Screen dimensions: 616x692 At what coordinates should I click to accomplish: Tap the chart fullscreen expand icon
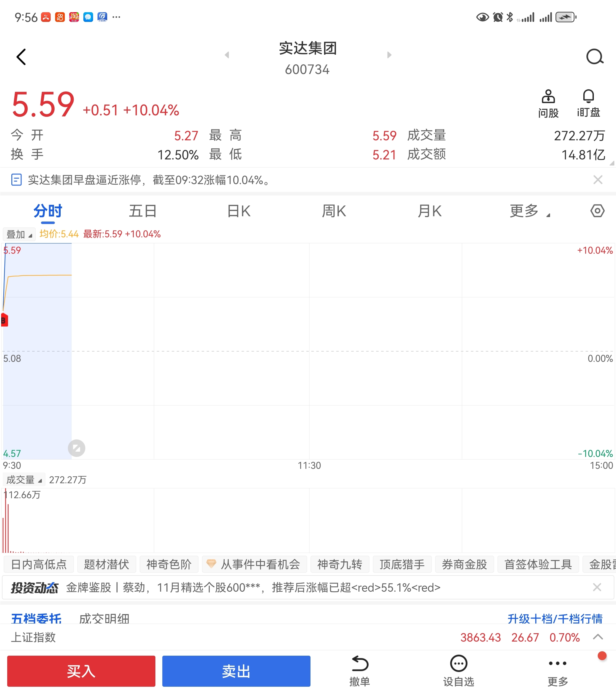coord(76,448)
